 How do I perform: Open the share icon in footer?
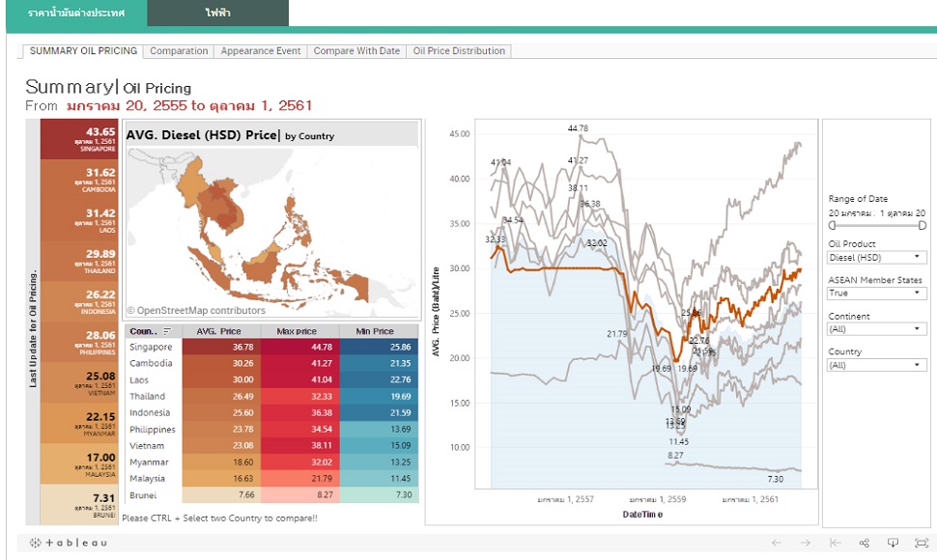865,543
